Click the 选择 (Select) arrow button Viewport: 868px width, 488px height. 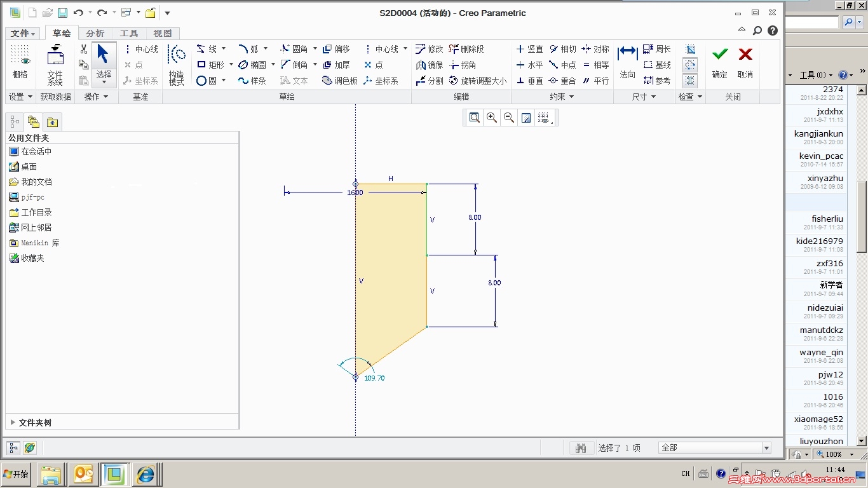point(104,65)
